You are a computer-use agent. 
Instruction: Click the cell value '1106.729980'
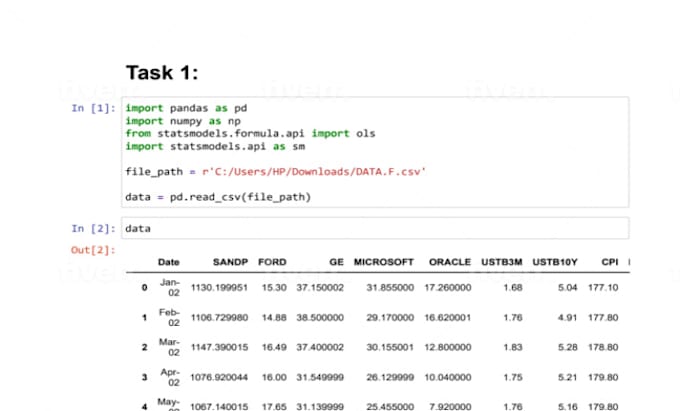(x=219, y=317)
